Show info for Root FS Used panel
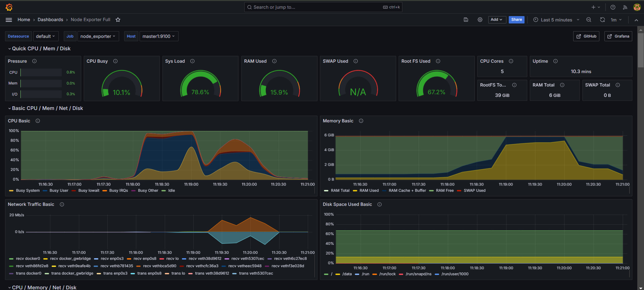 pos(438,61)
